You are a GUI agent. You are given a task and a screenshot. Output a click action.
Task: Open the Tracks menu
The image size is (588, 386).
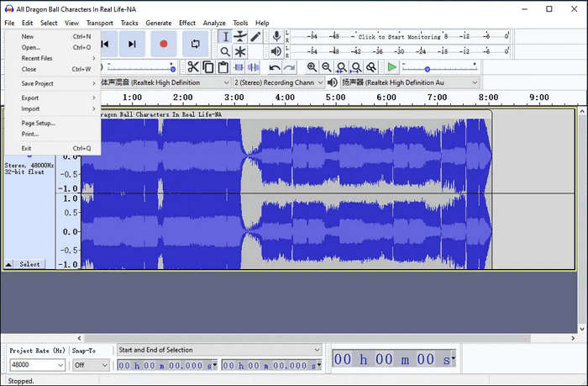pos(129,23)
